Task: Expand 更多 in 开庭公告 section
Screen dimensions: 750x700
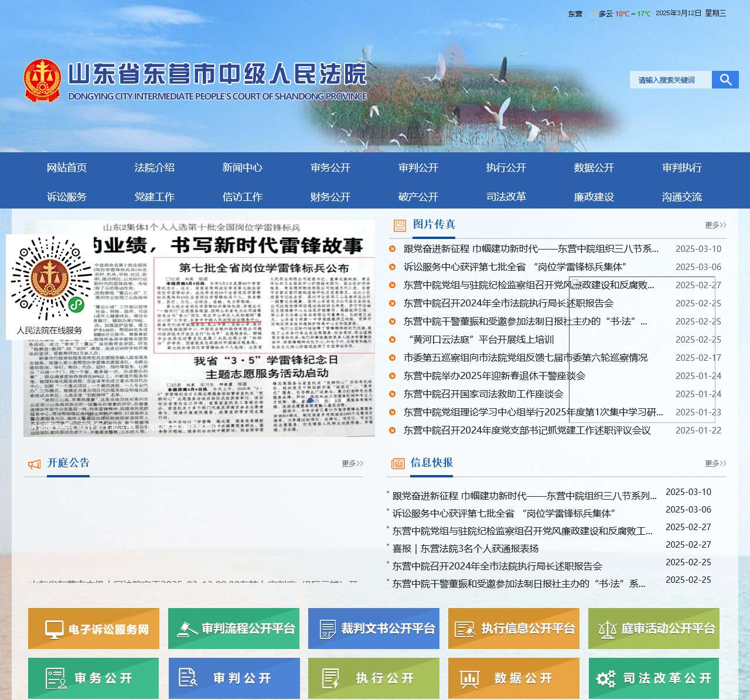Action: [x=352, y=463]
